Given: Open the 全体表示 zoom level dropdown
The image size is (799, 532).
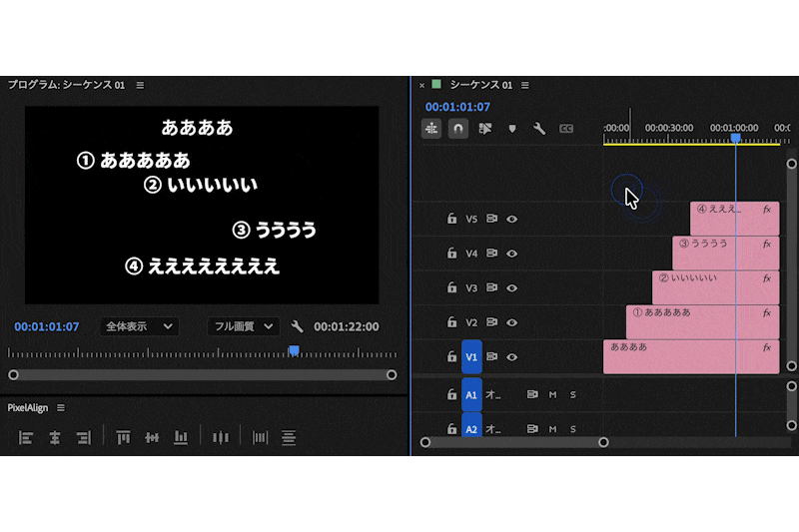Looking at the screenshot, I should [139, 326].
